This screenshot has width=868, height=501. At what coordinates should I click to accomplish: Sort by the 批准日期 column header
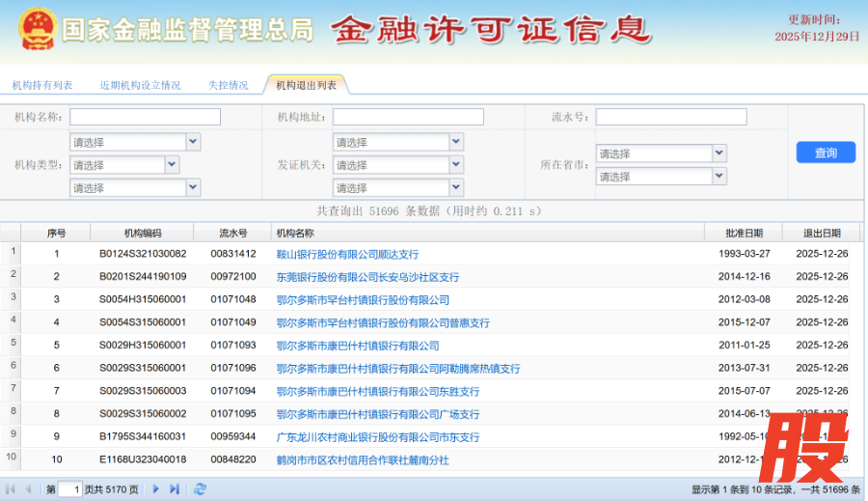pyautogui.click(x=745, y=233)
